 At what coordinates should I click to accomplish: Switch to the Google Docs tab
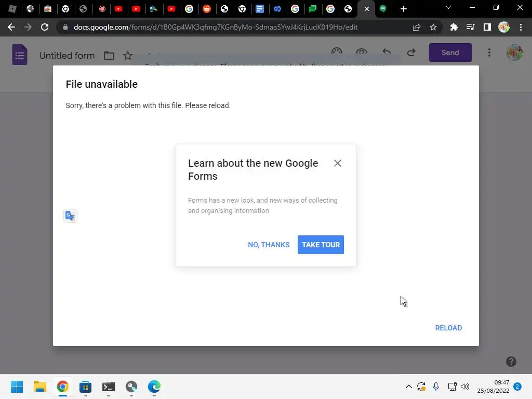(260, 9)
